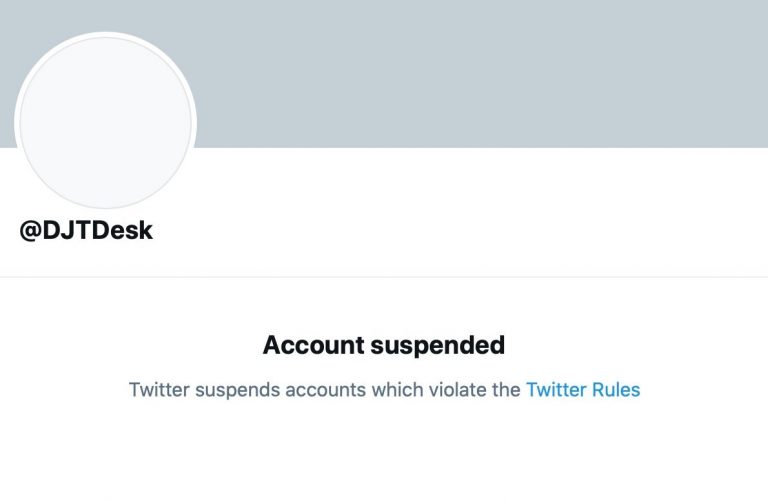Screen dimensions: 768x501
Task: Click "Twitter" in the blue link text
Action: coord(556,390)
